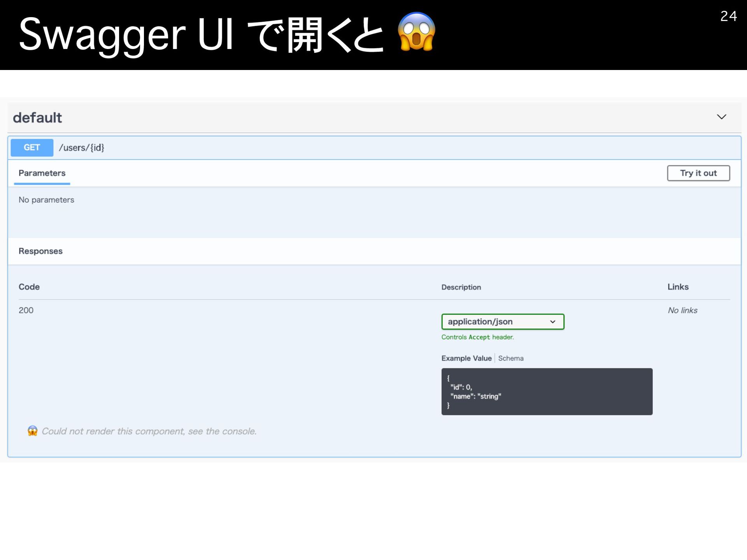
Task: Collapse the default section chevron
Action: click(721, 117)
